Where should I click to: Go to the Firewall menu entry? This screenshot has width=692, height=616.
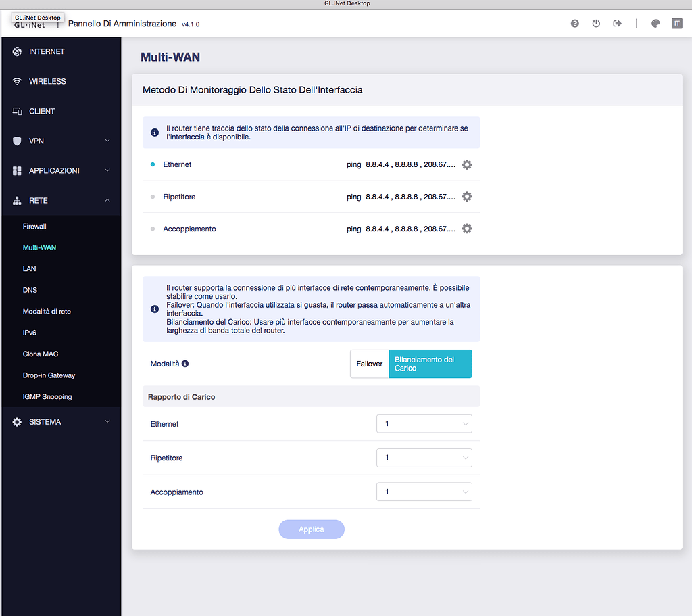pyautogui.click(x=34, y=226)
